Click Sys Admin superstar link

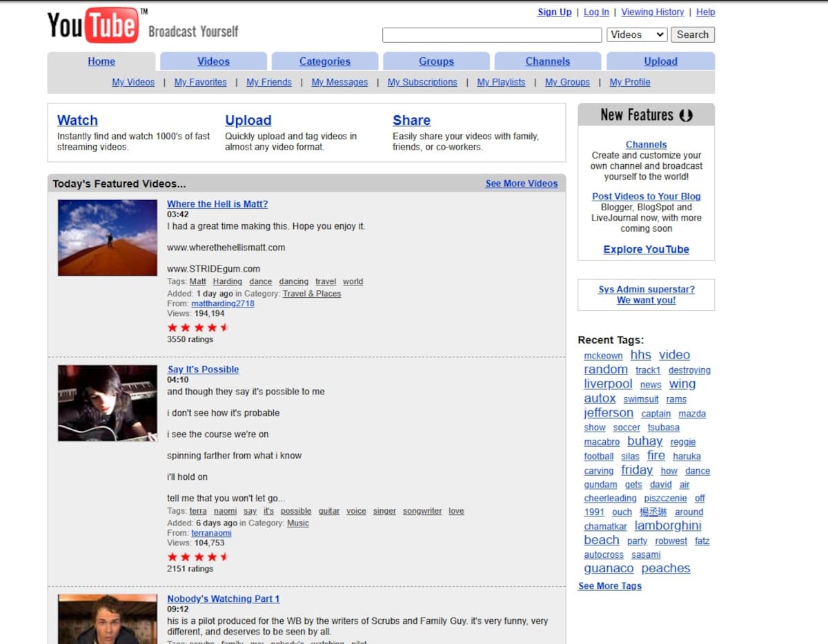click(x=647, y=294)
